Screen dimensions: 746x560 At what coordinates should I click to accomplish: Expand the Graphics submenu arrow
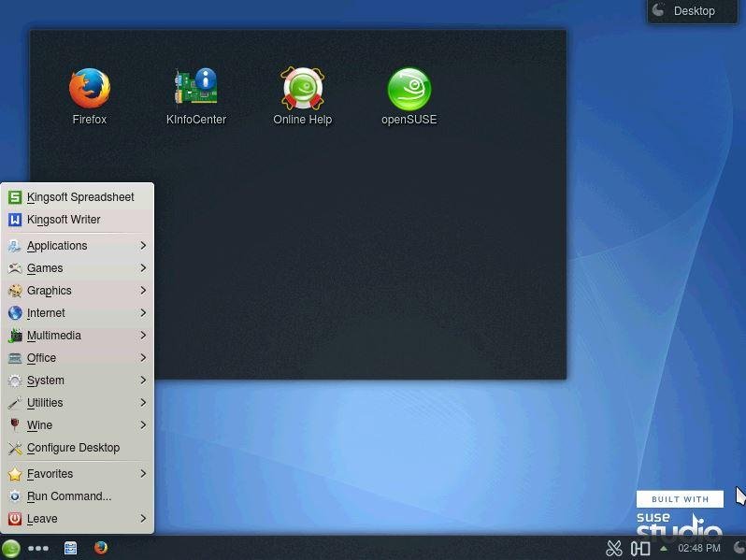tap(143, 290)
